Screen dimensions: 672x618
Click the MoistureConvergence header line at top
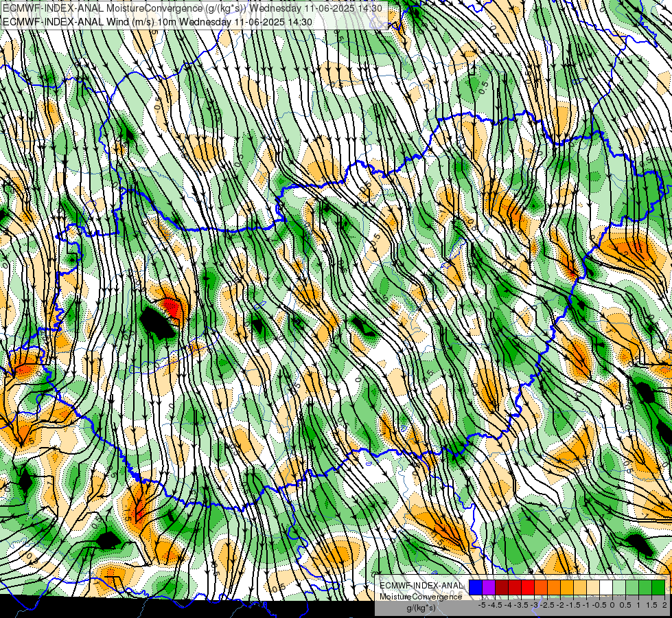[x=192, y=8]
